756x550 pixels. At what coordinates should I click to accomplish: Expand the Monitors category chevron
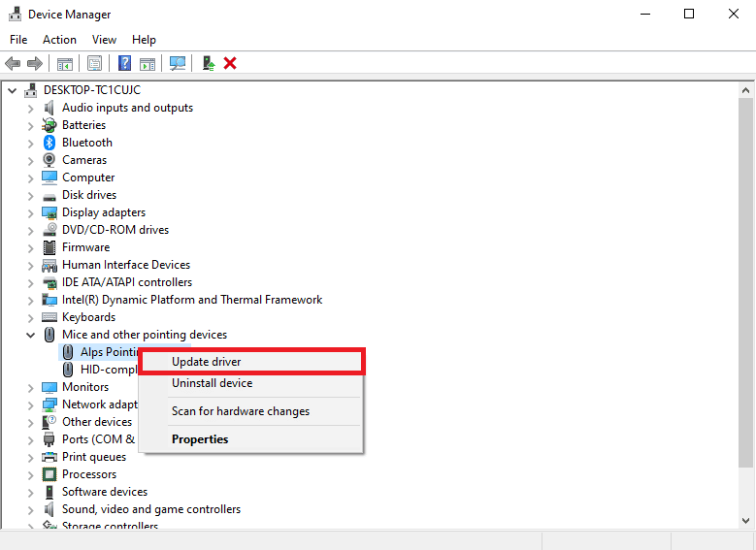coord(31,387)
